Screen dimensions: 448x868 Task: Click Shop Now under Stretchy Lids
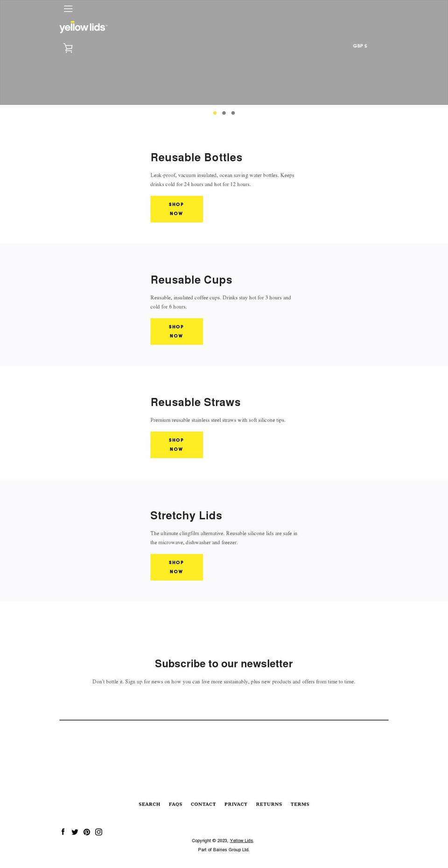[x=176, y=567]
